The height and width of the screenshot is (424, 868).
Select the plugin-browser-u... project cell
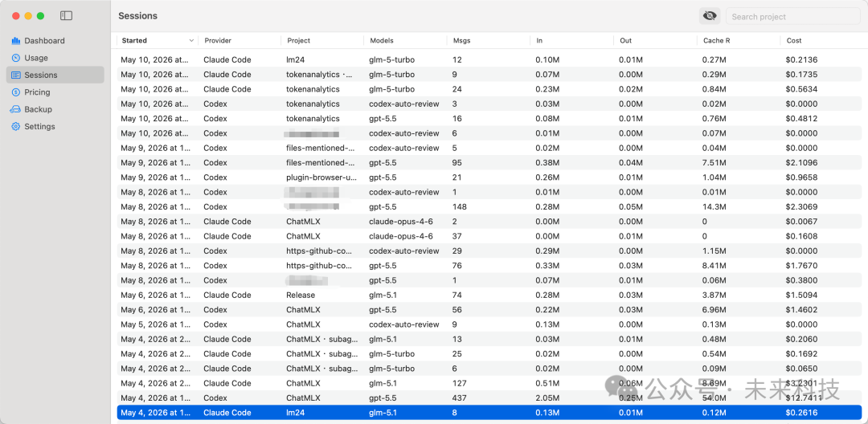321,177
